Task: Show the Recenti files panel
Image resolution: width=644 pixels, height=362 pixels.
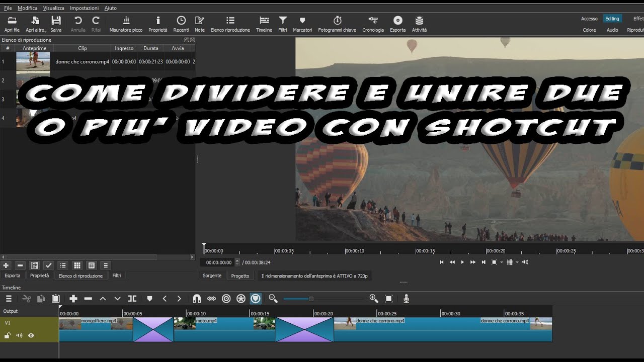Action: [181, 24]
